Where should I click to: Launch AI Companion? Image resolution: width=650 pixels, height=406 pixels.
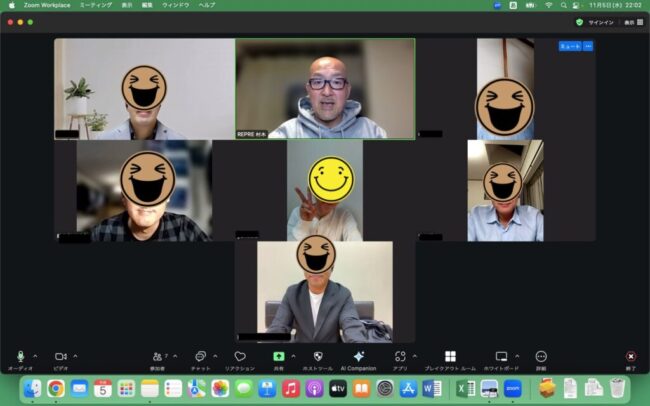pos(358,357)
